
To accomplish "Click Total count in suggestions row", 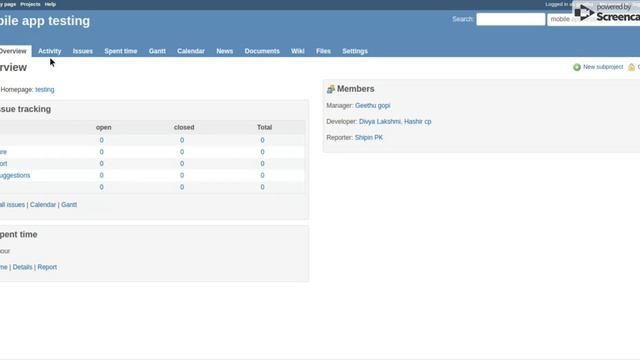I will pyautogui.click(x=262, y=176).
